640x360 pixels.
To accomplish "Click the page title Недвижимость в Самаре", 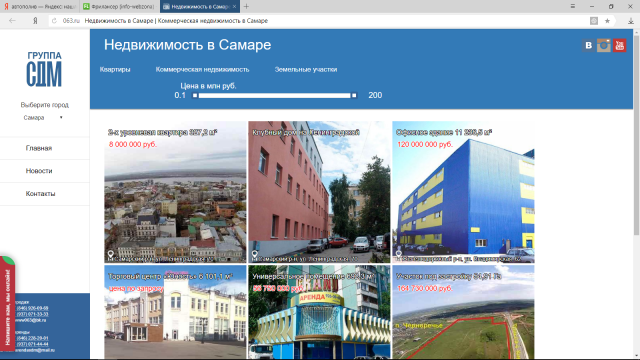I will (x=187, y=45).
